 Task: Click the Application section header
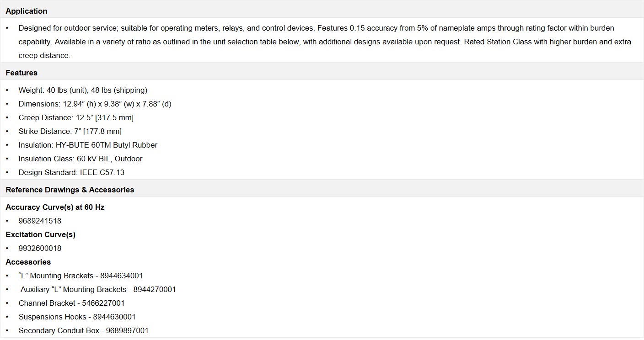(x=322, y=11)
